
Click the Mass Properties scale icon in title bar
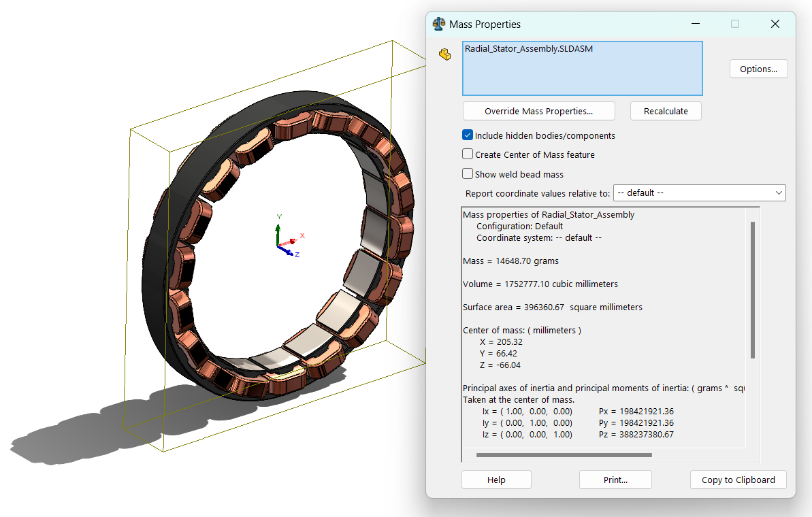tap(439, 24)
